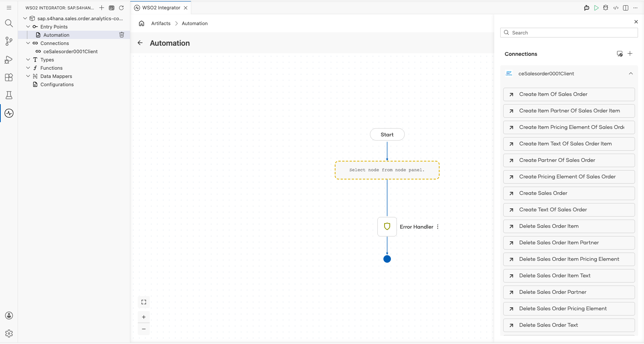Collapse the Entry Points tree node
This screenshot has height=344, width=644.
28,27
